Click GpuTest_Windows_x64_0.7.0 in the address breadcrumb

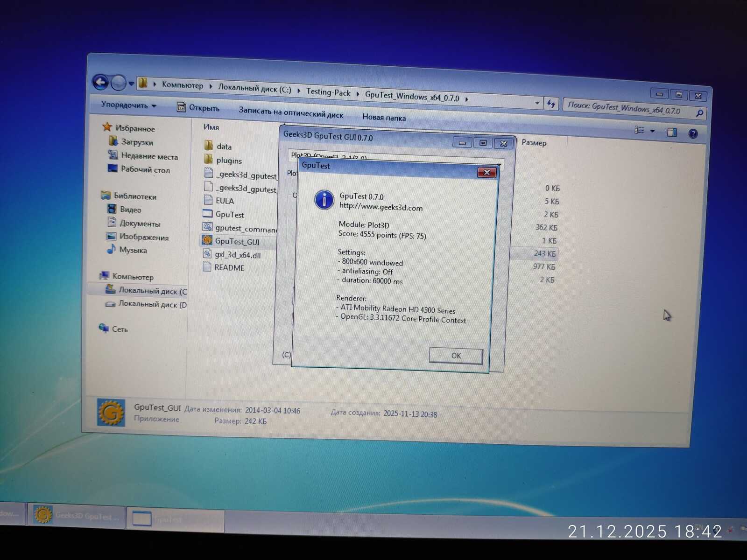pyautogui.click(x=412, y=97)
